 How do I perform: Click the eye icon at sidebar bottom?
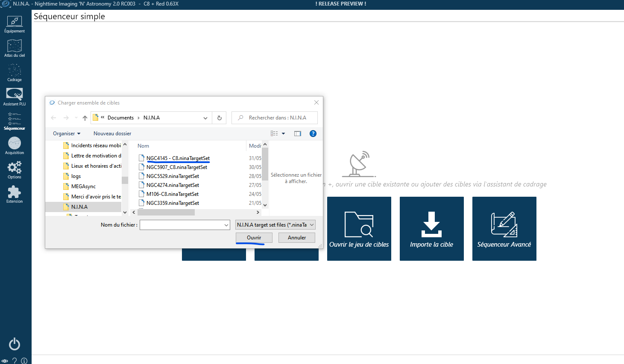[x=5, y=361]
